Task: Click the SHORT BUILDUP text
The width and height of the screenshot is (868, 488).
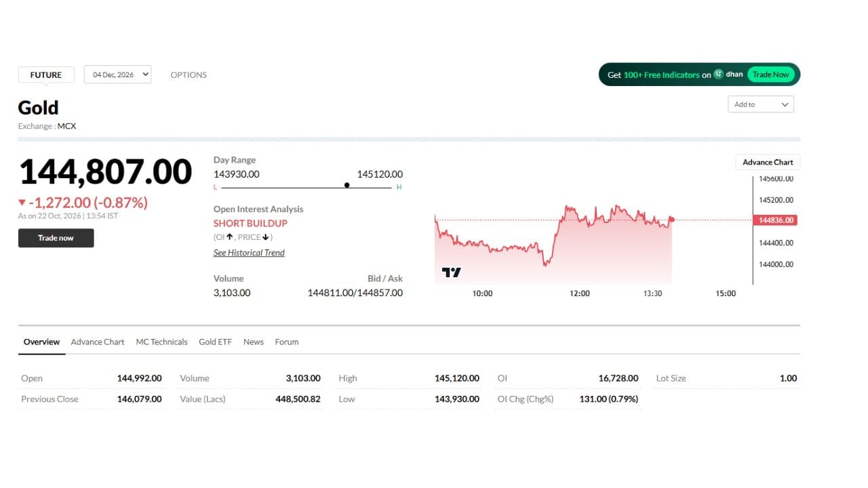Action: [x=250, y=223]
